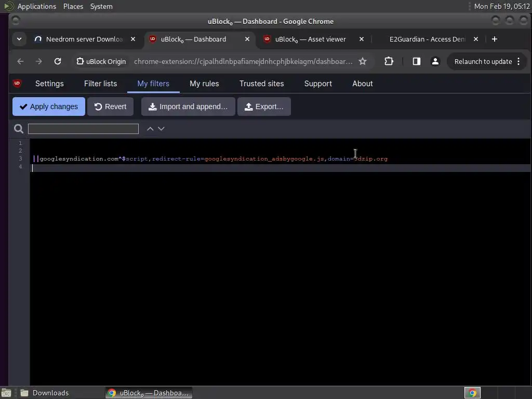This screenshot has height=399, width=532.
Task: Close the Needrom server Download tab
Action: pos(133,39)
